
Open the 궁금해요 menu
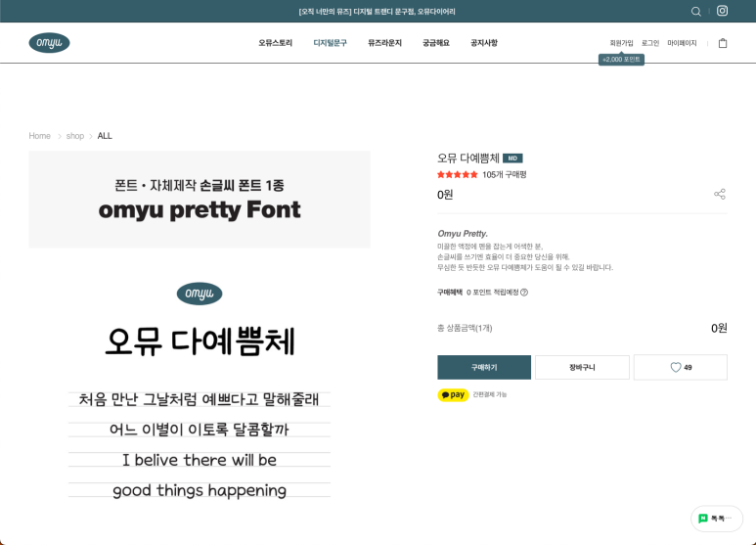coord(436,43)
